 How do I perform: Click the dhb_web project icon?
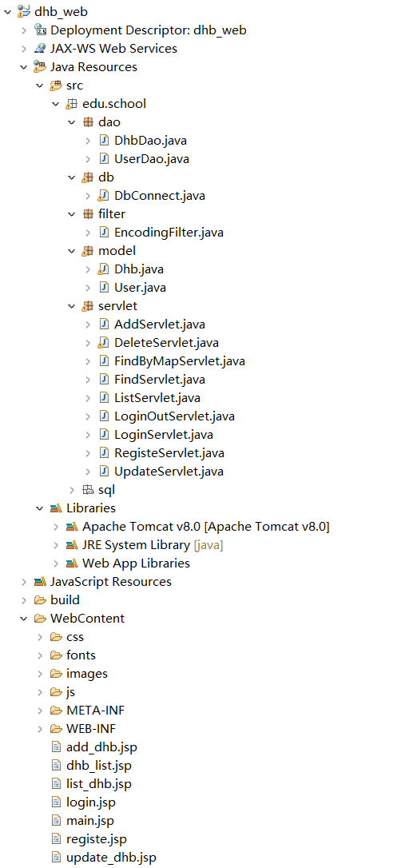(24, 11)
